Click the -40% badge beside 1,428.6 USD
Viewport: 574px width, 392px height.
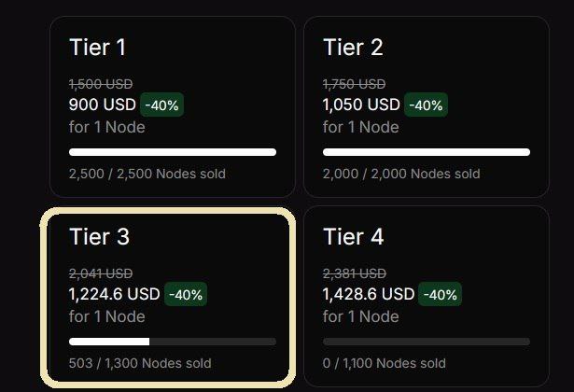(x=441, y=294)
